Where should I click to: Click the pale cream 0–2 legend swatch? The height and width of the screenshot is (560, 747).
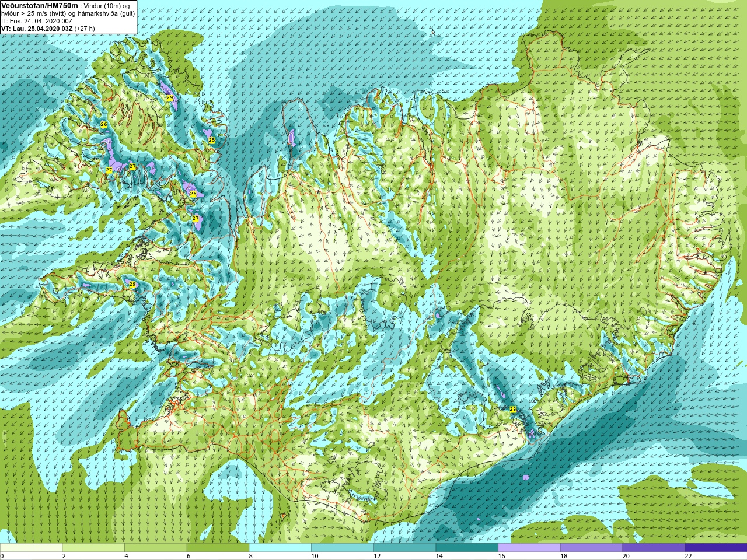tap(31, 547)
